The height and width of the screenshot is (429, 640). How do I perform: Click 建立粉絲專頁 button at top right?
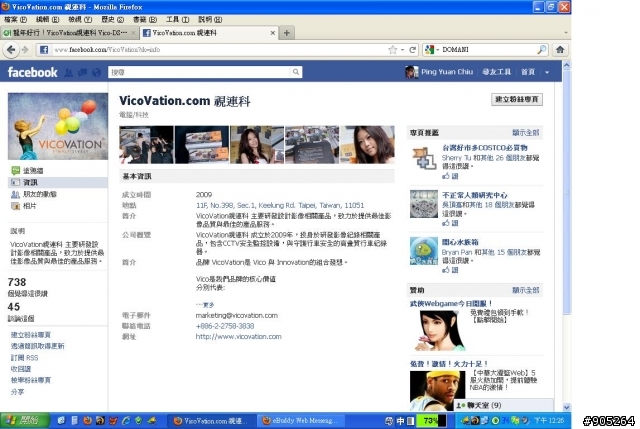click(517, 99)
